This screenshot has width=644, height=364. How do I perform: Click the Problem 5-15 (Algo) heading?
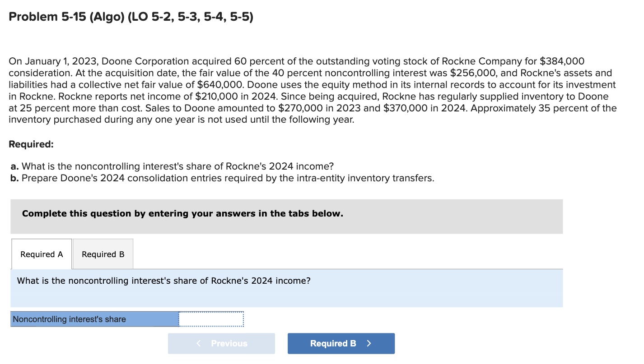click(x=131, y=16)
